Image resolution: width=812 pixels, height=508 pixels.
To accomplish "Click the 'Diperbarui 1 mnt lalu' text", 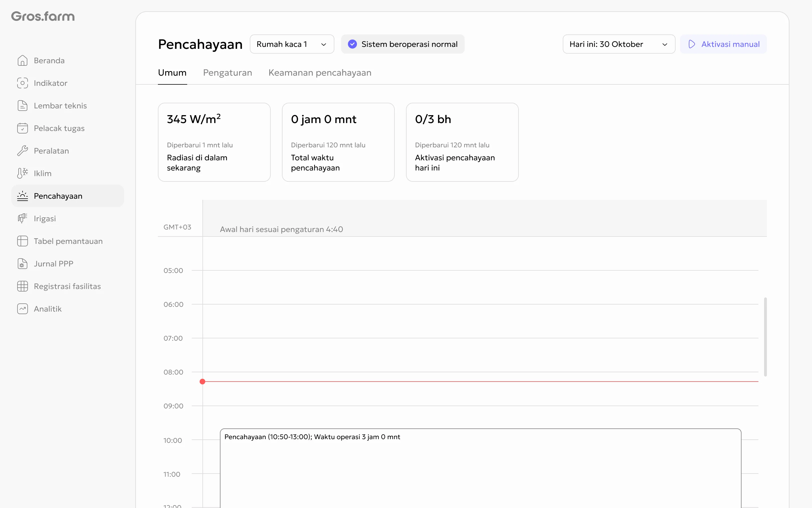I will click(x=200, y=145).
